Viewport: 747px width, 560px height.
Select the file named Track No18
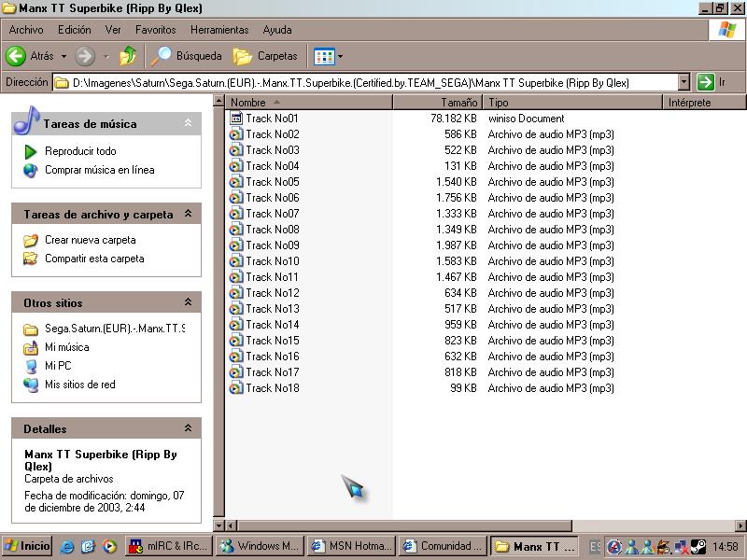273,388
